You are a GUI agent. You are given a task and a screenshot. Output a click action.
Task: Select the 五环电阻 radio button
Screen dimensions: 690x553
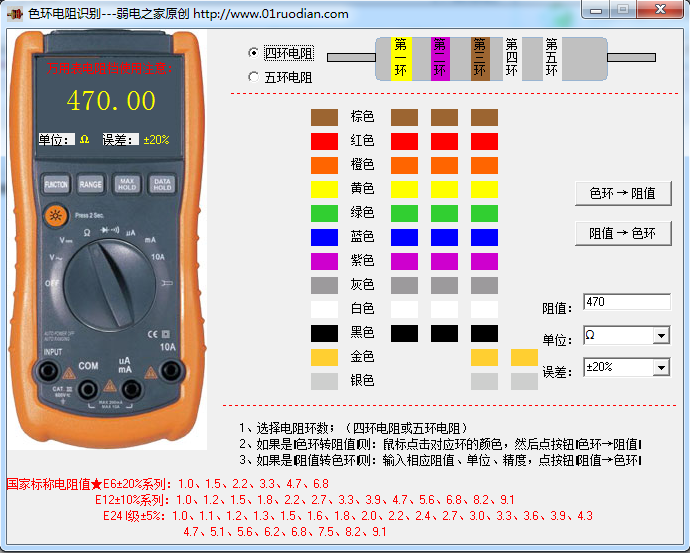coord(253,76)
